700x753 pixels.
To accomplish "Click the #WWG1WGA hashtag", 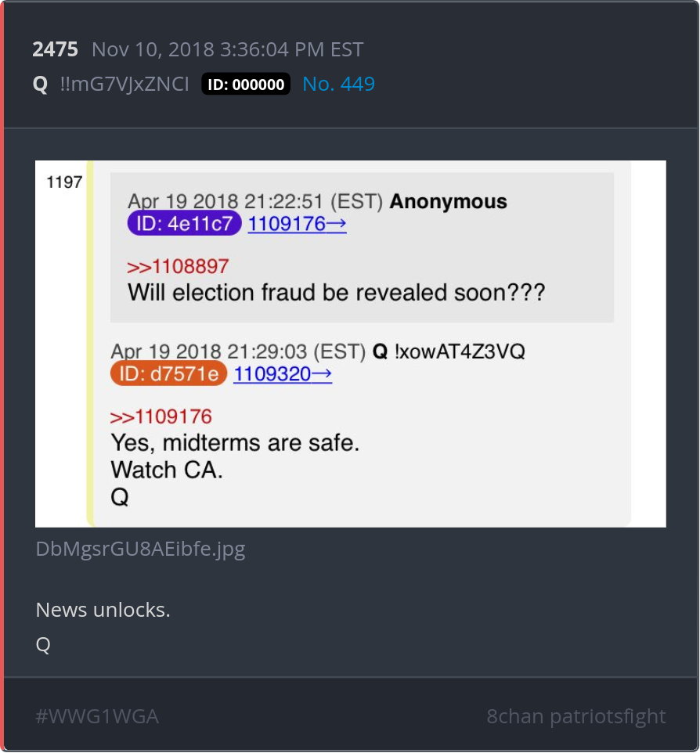I will pyautogui.click(x=97, y=716).
